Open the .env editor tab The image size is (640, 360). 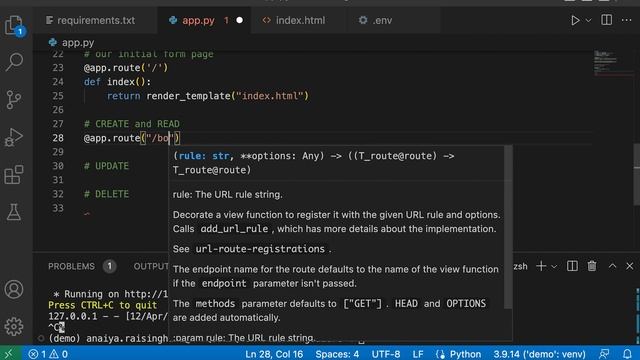[x=382, y=20]
